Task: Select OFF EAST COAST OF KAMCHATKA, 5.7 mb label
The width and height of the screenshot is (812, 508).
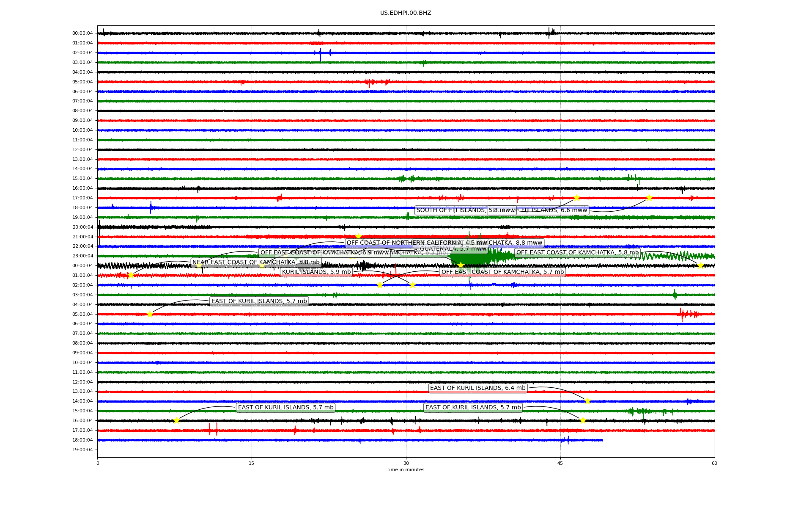Action: 502,272
